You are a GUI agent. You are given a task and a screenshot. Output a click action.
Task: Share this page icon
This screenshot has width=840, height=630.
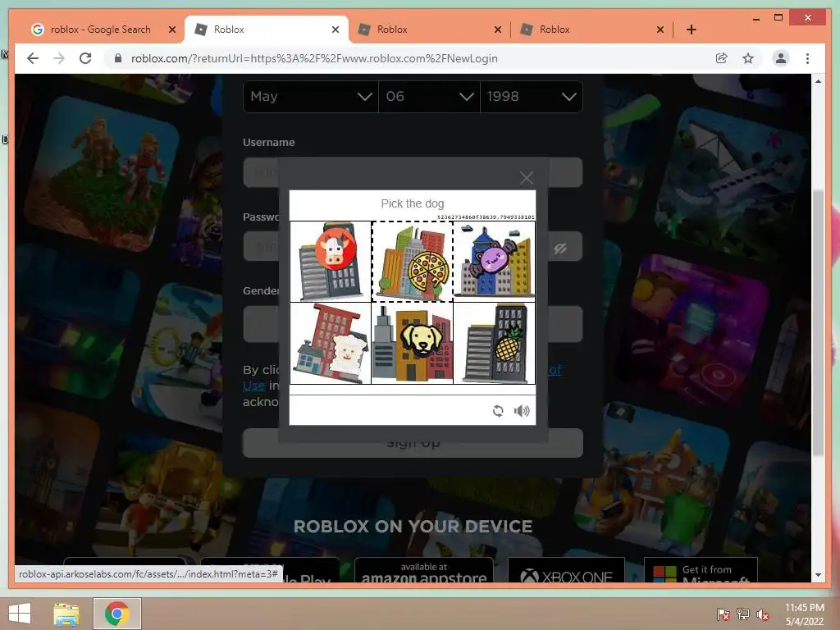tap(722, 58)
